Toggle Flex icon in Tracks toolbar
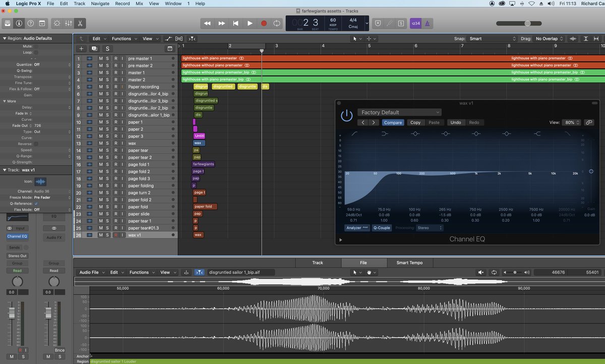Image resolution: width=605 pixels, height=364 pixels. (x=180, y=39)
